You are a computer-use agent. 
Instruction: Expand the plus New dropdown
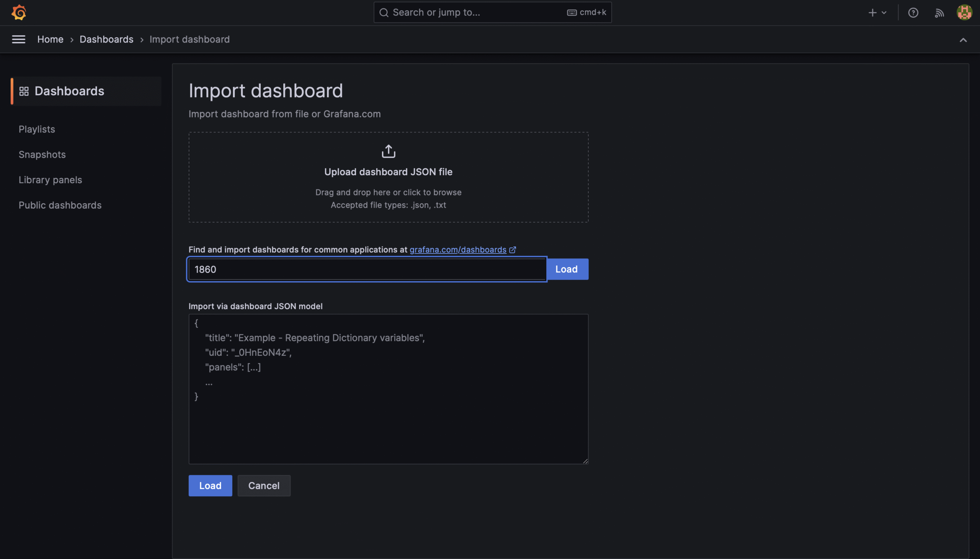877,13
